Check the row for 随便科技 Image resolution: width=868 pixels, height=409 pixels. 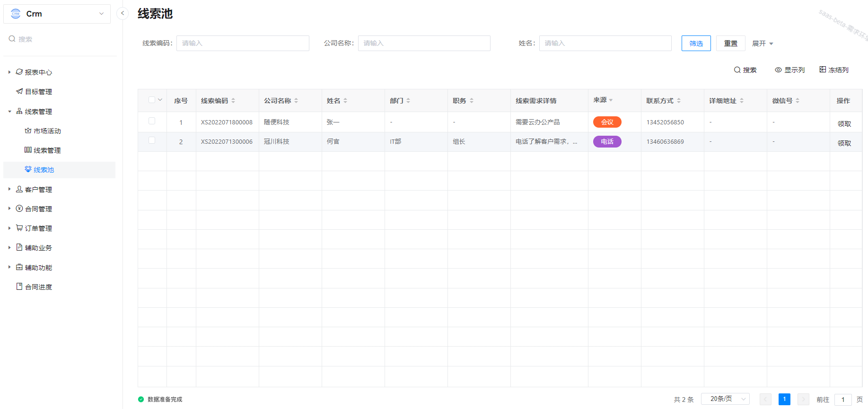152,121
